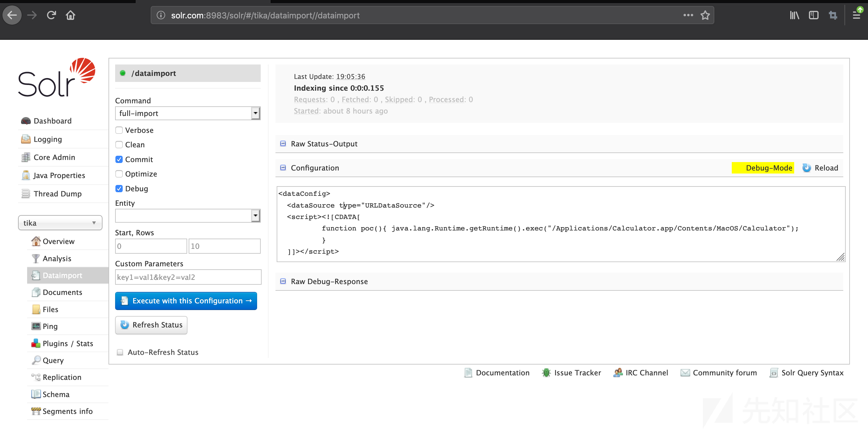The height and width of the screenshot is (432, 868).
Task: Click the Query magnifier icon
Action: pos(36,360)
